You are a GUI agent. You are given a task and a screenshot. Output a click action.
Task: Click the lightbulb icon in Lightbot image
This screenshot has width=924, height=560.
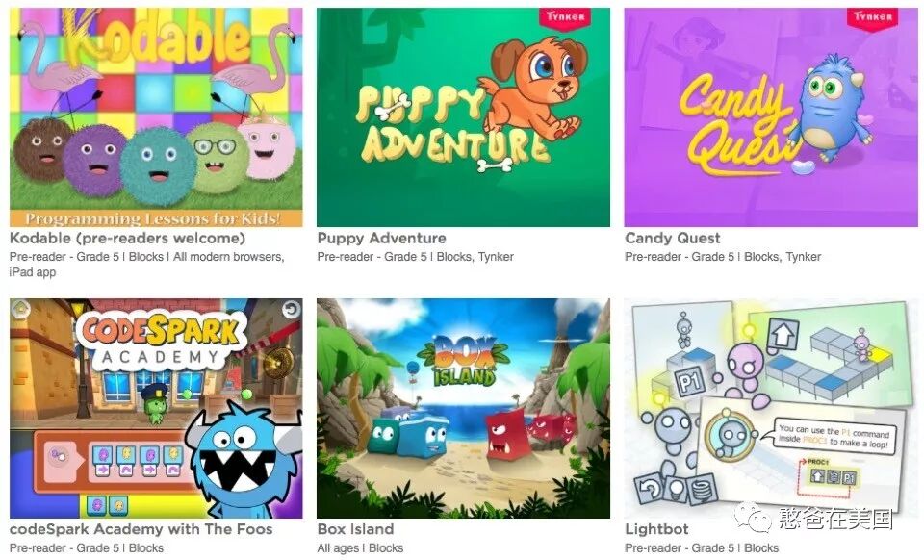[676, 490]
